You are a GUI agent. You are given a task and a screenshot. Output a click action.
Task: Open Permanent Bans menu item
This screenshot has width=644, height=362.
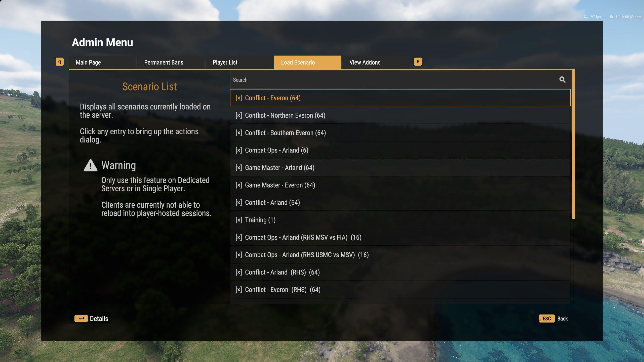164,62
